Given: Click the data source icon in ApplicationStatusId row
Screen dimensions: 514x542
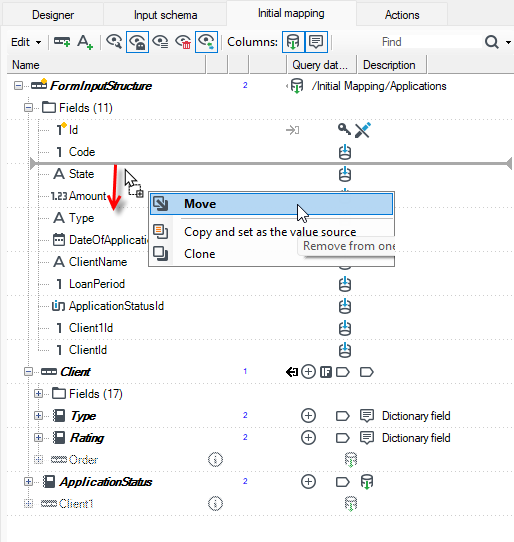Looking at the screenshot, I should coord(345,306).
